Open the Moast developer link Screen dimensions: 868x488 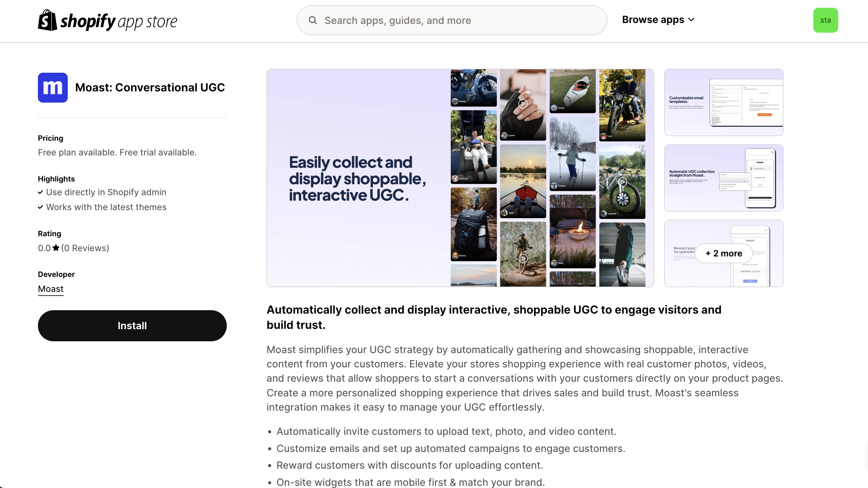(x=51, y=289)
